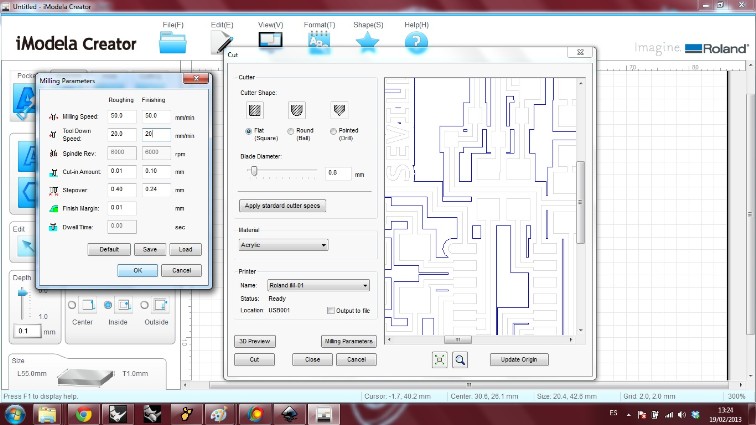Click the Depth value field in mm

[x=27, y=331]
